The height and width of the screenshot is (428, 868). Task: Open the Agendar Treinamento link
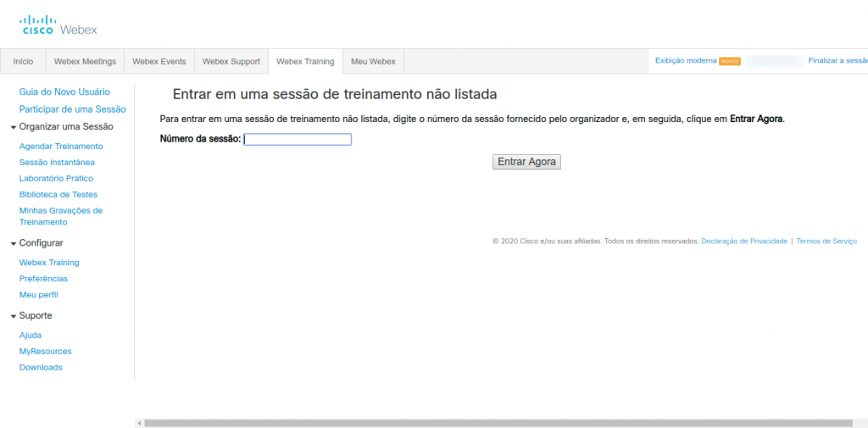tap(61, 146)
